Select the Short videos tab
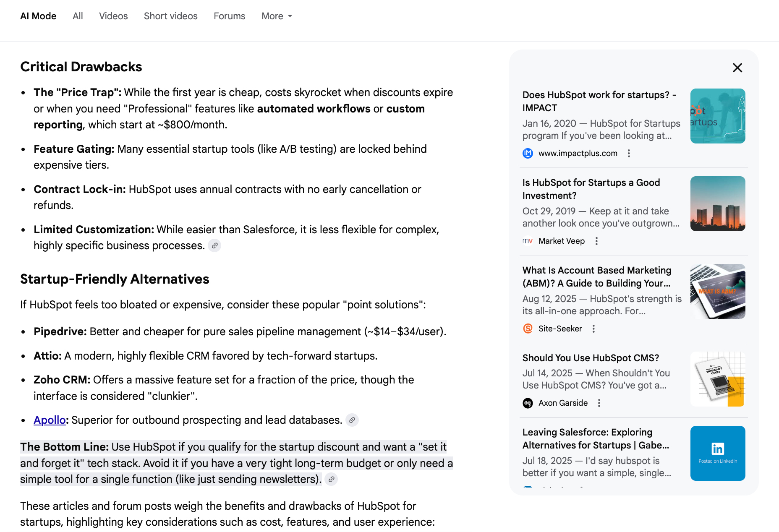 (x=170, y=16)
